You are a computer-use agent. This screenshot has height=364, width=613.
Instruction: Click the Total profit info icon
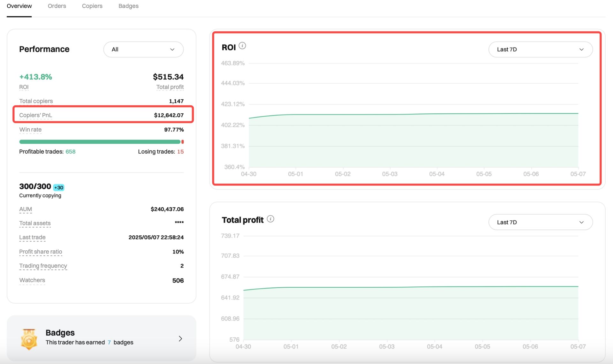pyautogui.click(x=270, y=219)
